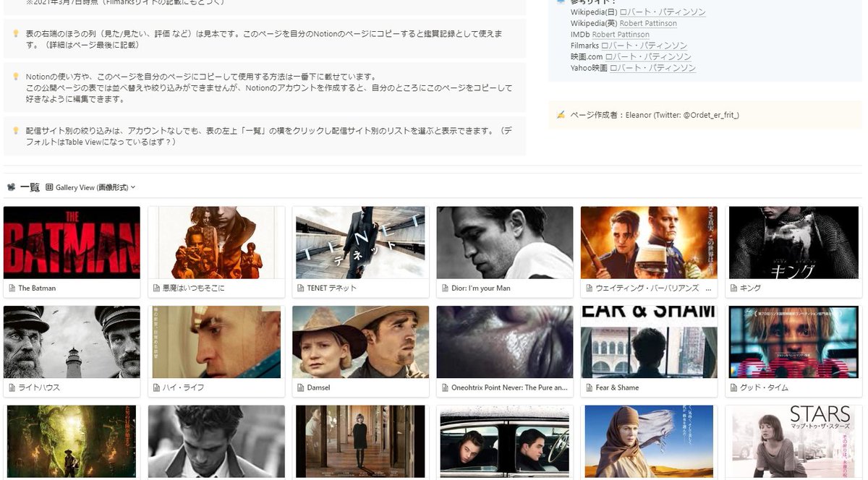Open the two men in car thumbnail

tap(505, 442)
